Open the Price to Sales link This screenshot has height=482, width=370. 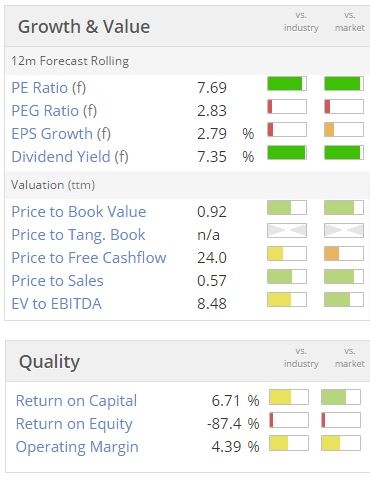tap(57, 281)
